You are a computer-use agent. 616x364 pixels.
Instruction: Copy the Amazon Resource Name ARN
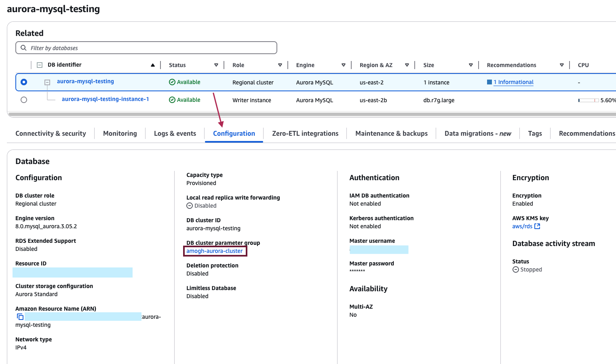coord(20,317)
